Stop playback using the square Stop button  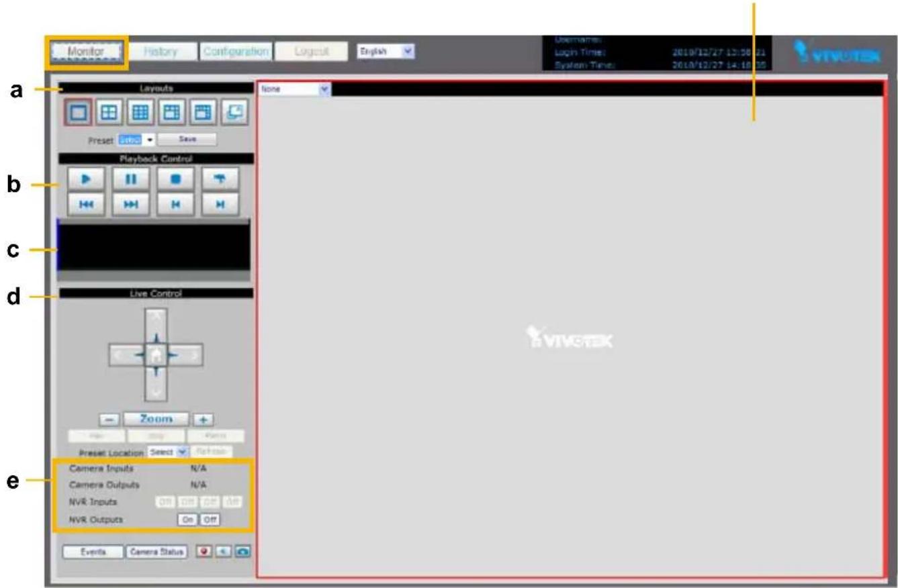[x=175, y=179]
